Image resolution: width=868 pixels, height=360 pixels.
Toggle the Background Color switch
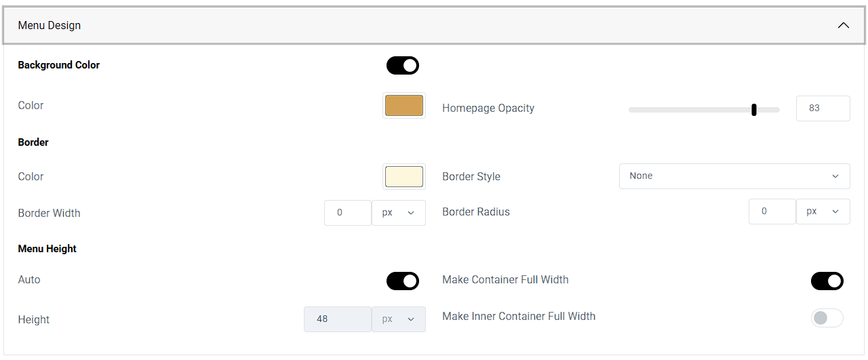click(403, 66)
